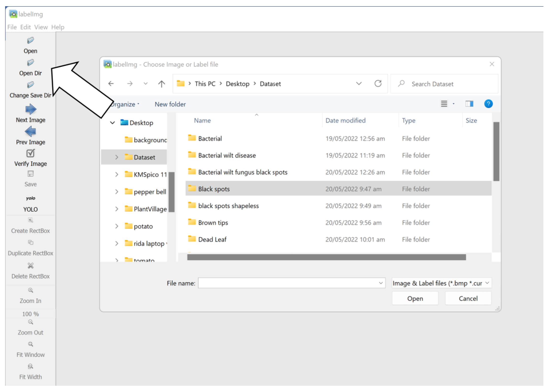Toggle the preview pane icon
This screenshot has width=550, height=392.
click(x=469, y=104)
